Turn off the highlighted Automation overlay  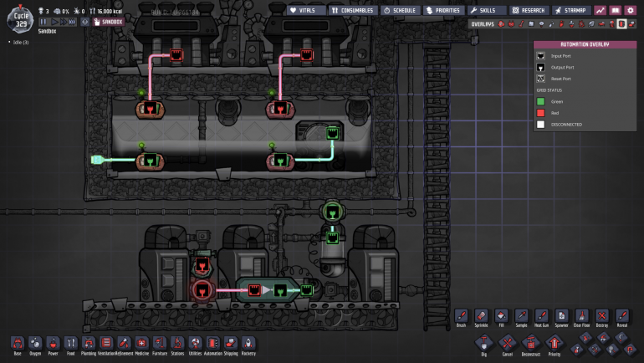click(621, 23)
